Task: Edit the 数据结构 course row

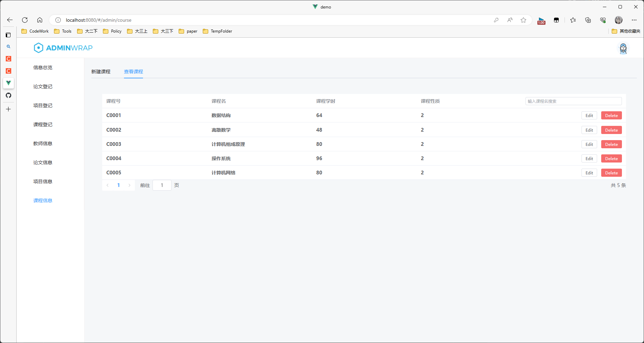Action: tap(589, 115)
